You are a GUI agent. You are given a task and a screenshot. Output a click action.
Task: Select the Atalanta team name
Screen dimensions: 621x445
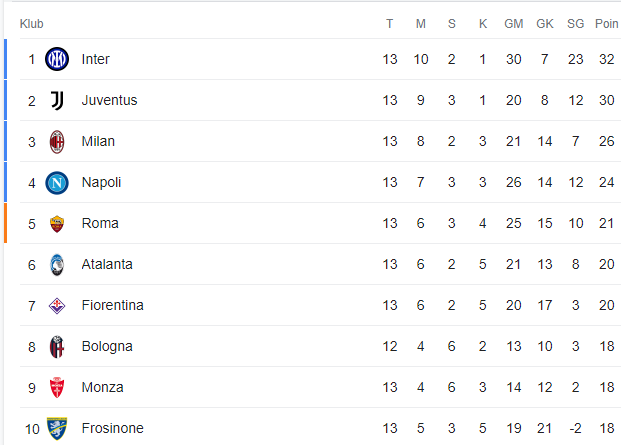[107, 264]
